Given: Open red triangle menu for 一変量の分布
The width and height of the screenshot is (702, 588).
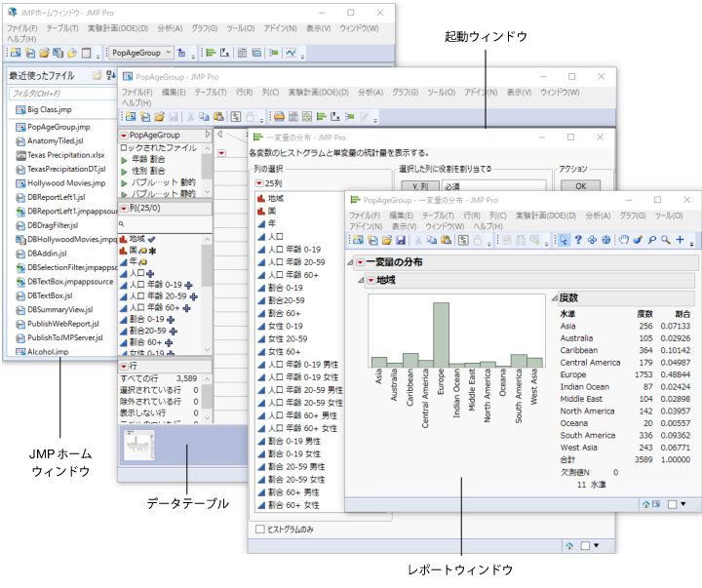Looking at the screenshot, I should 361,263.
